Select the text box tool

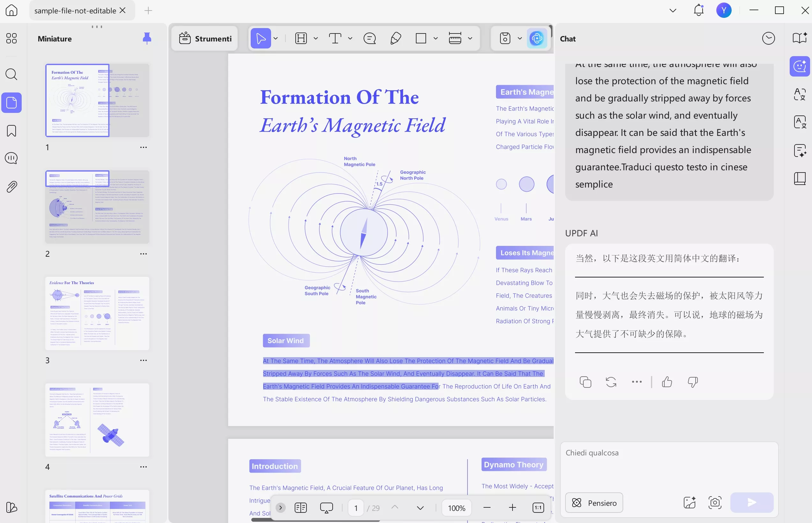(335, 38)
